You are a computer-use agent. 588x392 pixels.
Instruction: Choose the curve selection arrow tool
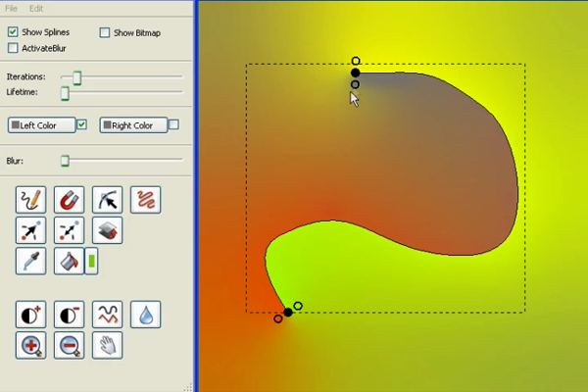(x=107, y=200)
